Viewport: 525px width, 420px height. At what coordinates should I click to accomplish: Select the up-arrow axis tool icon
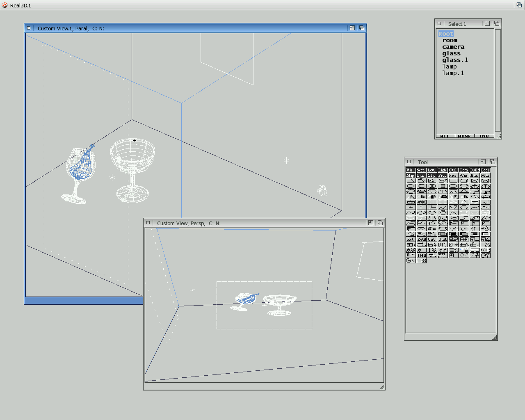tap(421, 208)
